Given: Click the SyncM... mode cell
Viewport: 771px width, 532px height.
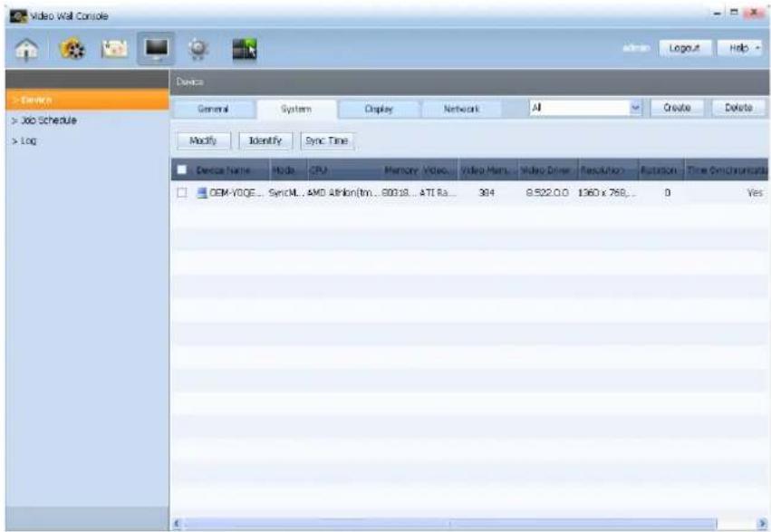Looking at the screenshot, I should point(286,193).
